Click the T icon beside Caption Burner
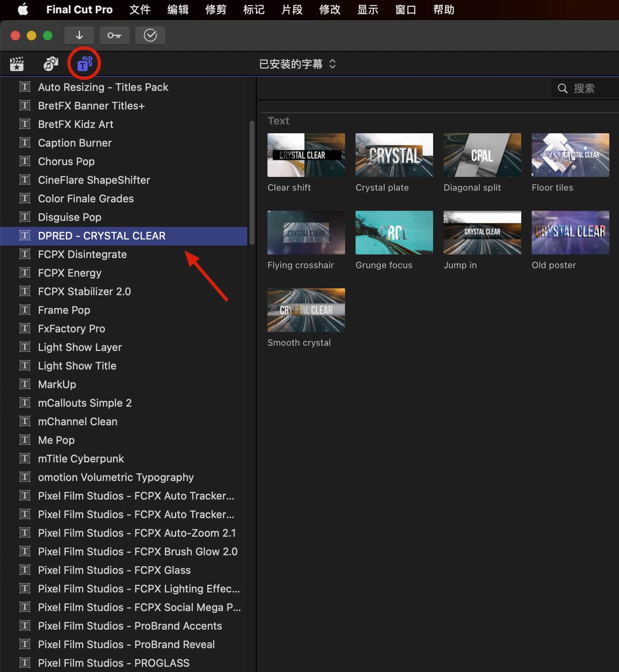This screenshot has width=619, height=672. click(25, 143)
